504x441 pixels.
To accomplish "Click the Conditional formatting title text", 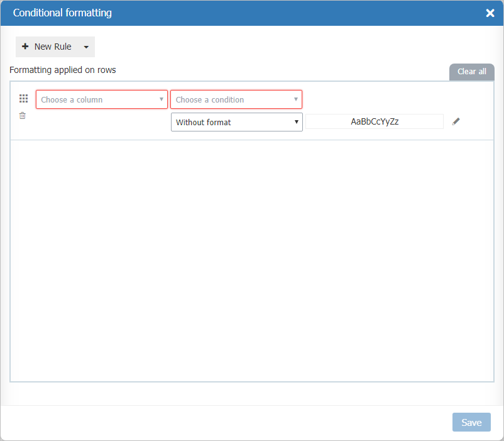I will tap(62, 13).
